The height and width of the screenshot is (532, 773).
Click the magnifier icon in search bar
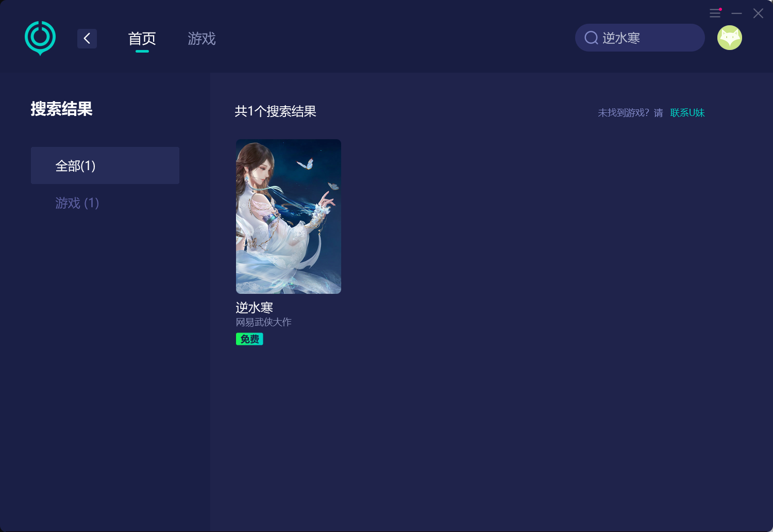point(591,38)
